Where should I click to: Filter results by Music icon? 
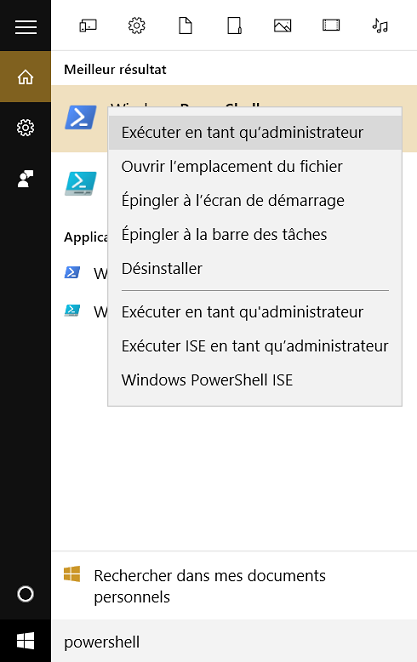380,26
